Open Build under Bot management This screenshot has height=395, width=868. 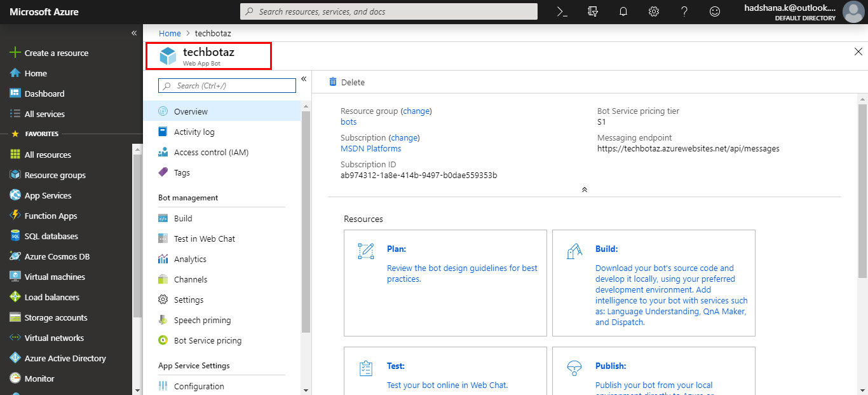tap(222, 218)
